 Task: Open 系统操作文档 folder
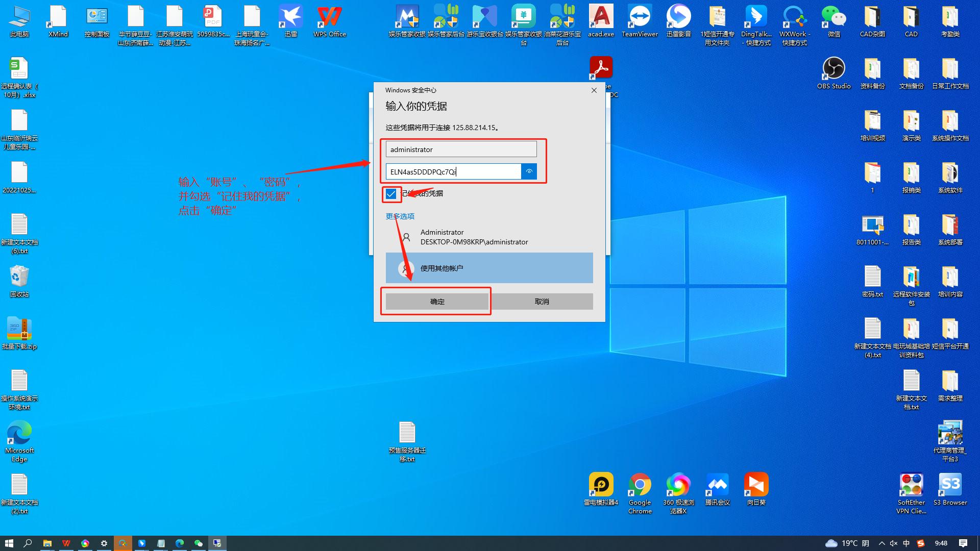(x=950, y=126)
